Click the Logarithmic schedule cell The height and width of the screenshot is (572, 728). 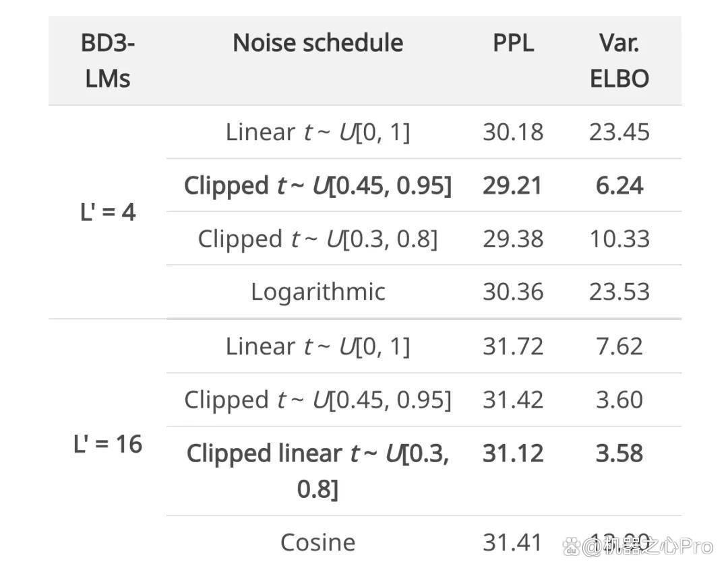[x=318, y=292]
